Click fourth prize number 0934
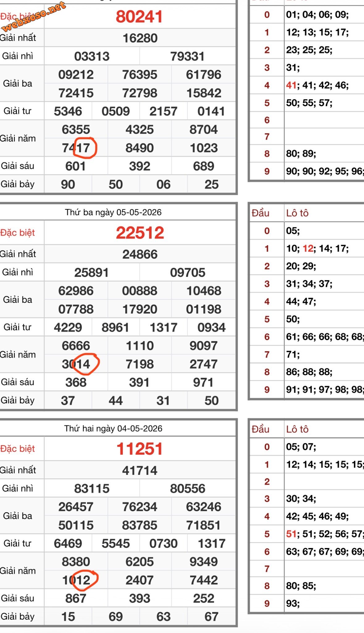Screen dimensions: 364x633 pyautogui.click(x=211, y=328)
